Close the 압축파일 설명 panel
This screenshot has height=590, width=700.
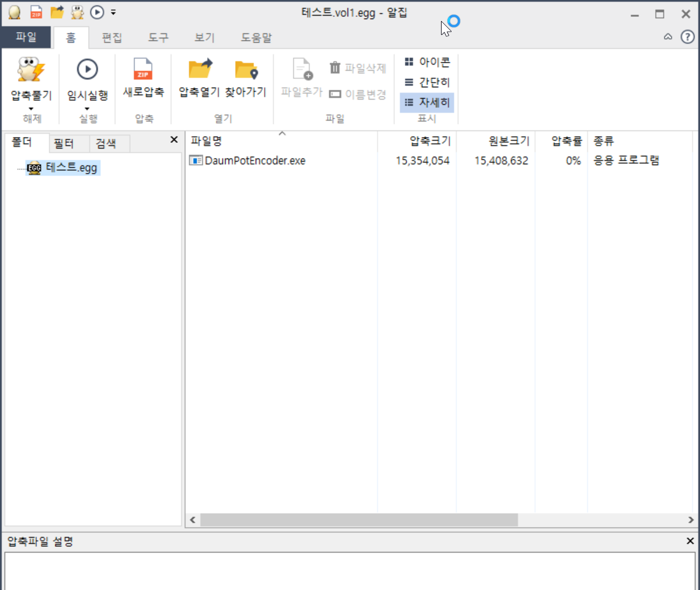pos(690,541)
